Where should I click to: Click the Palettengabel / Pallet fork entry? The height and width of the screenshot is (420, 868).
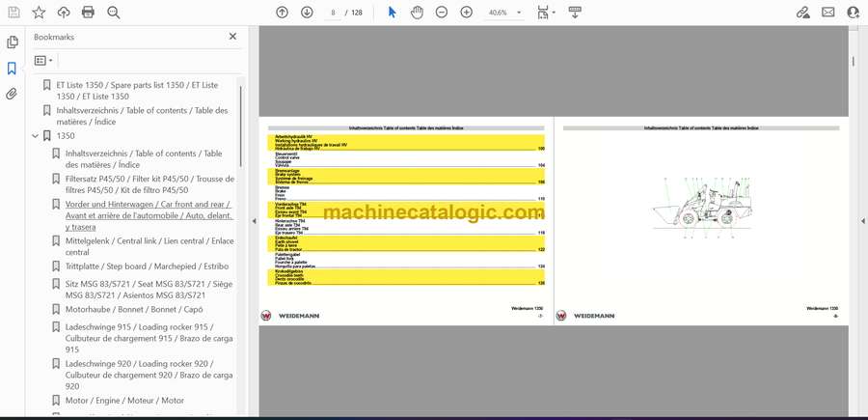(x=406, y=261)
